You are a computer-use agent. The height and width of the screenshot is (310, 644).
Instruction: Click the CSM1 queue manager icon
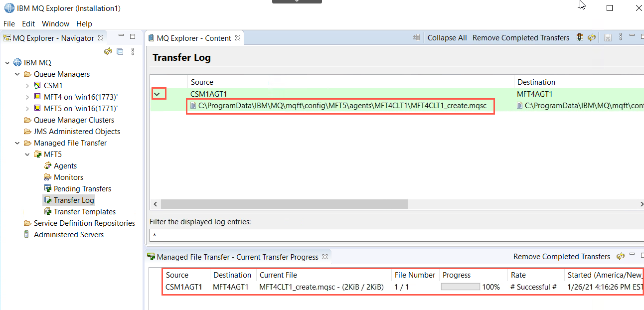(37, 86)
